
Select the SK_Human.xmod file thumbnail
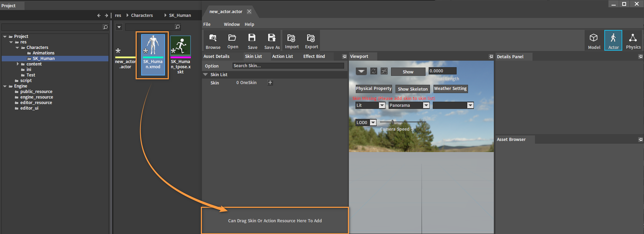pos(153,55)
